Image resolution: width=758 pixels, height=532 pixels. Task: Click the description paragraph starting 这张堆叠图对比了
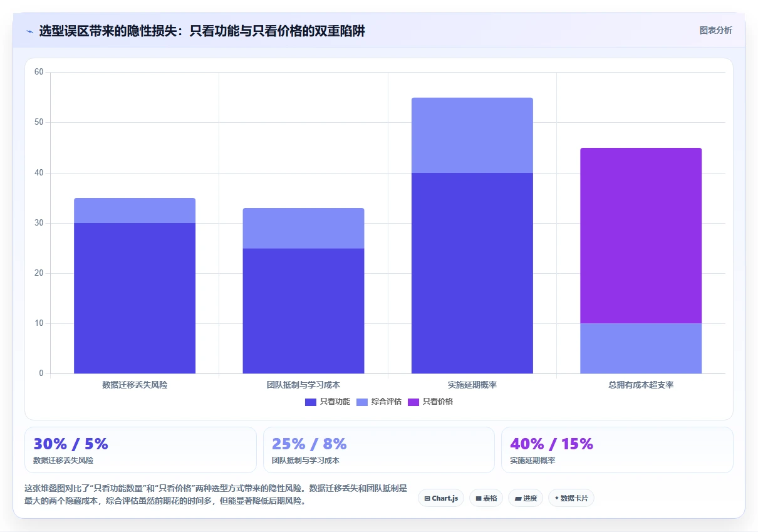[215, 494]
